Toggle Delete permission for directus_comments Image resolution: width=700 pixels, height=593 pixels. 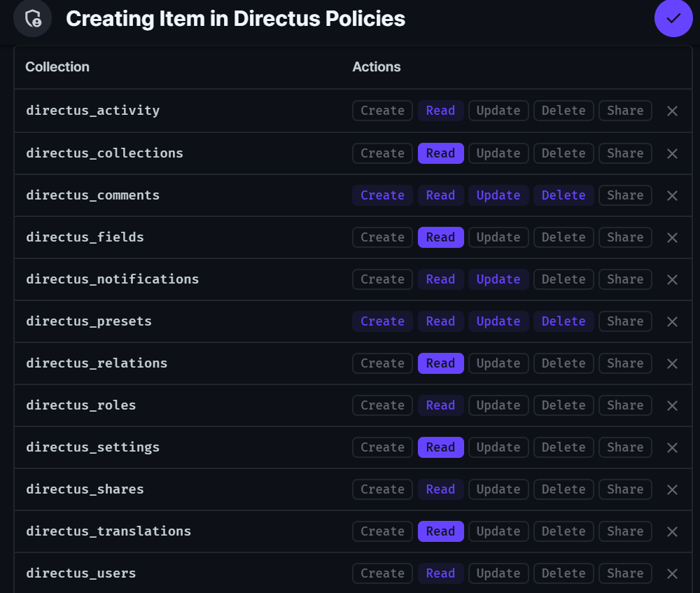tap(563, 195)
